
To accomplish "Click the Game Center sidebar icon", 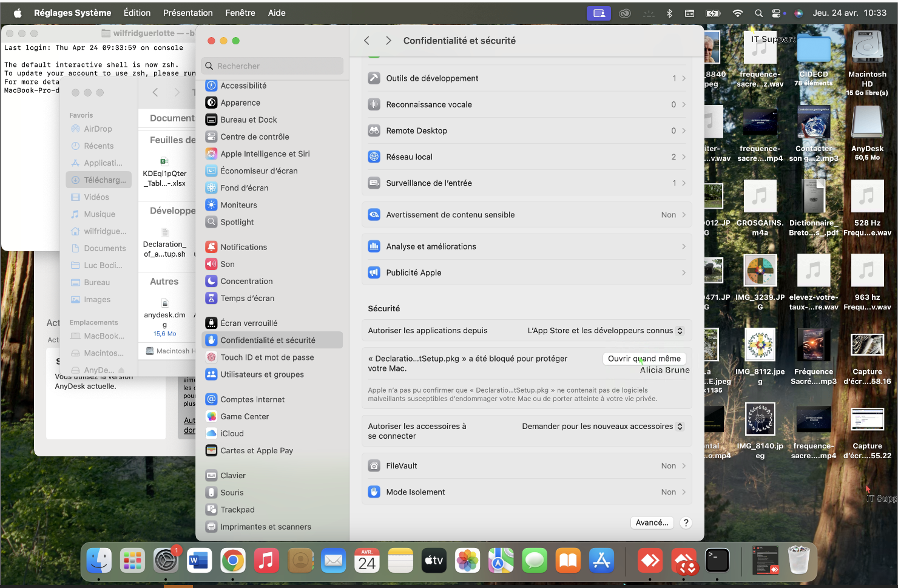I will click(x=211, y=417).
